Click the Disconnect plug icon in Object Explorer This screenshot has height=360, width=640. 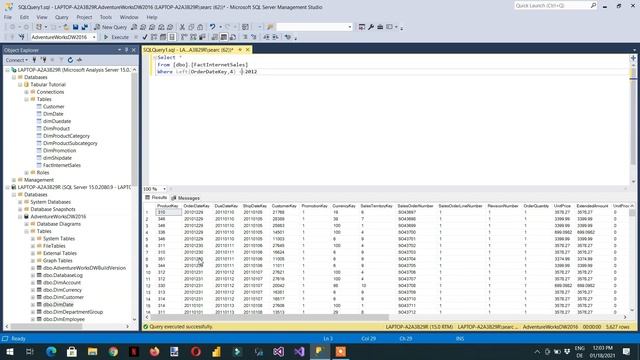point(44,60)
